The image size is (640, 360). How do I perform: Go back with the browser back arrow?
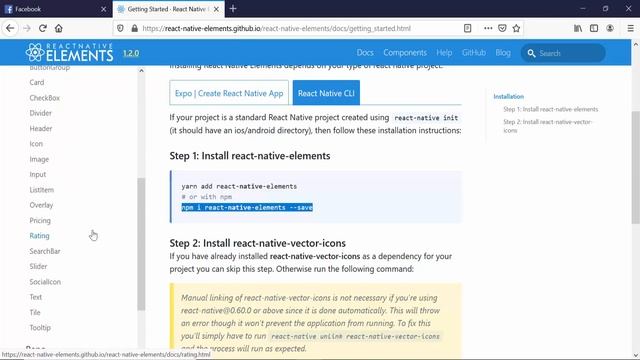(10, 28)
